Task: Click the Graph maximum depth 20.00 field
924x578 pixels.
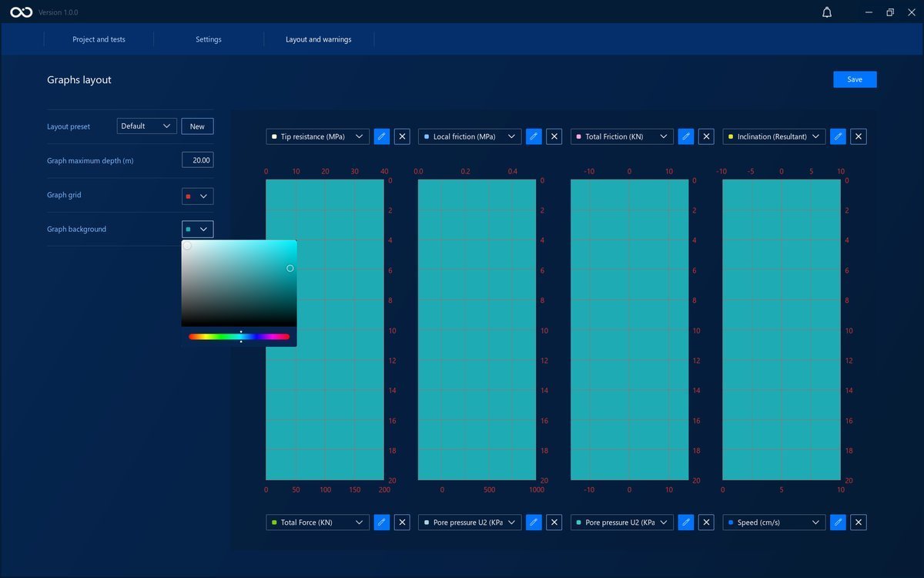Action: [198, 160]
